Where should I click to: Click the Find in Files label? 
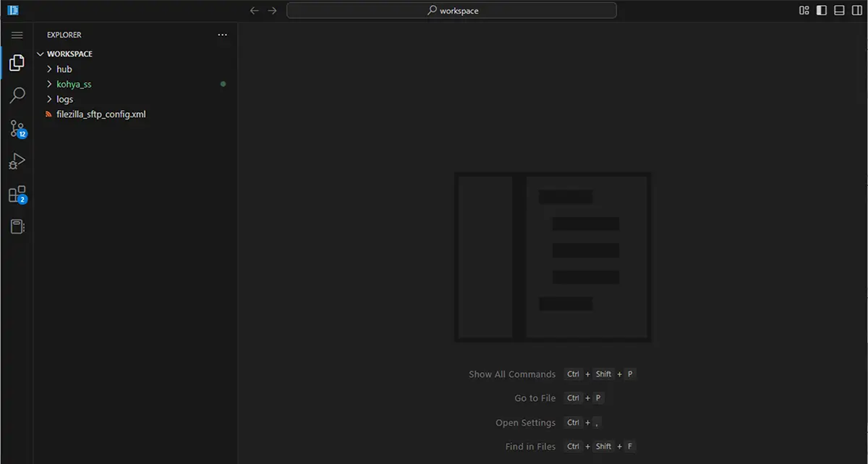(x=531, y=447)
